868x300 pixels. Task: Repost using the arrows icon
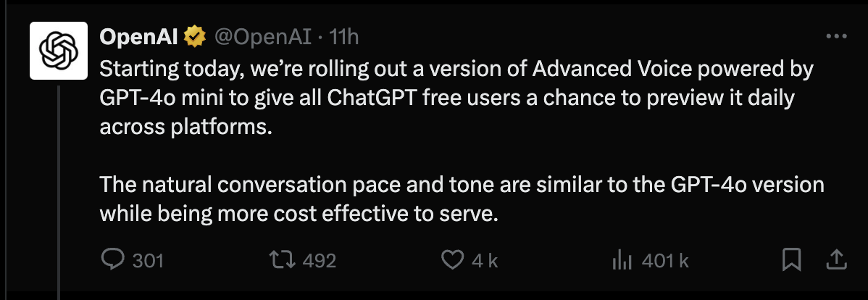(x=282, y=259)
